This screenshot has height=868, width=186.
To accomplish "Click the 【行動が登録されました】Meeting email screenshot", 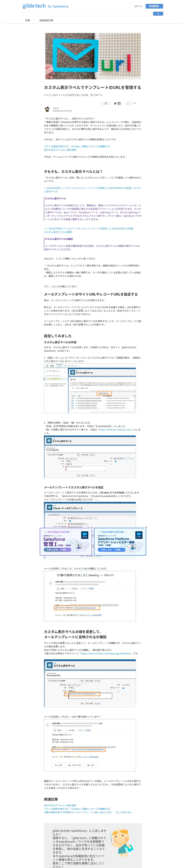I will (90, 596).
